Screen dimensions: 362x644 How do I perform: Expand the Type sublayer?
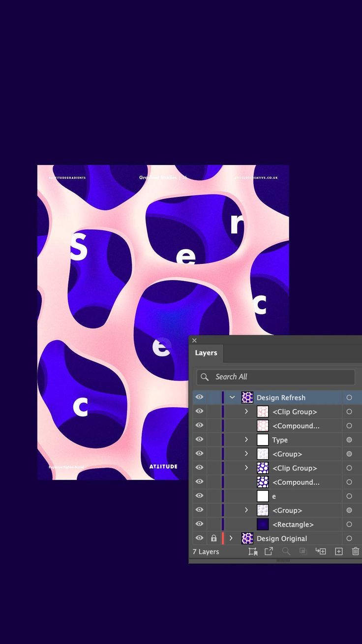point(246,439)
